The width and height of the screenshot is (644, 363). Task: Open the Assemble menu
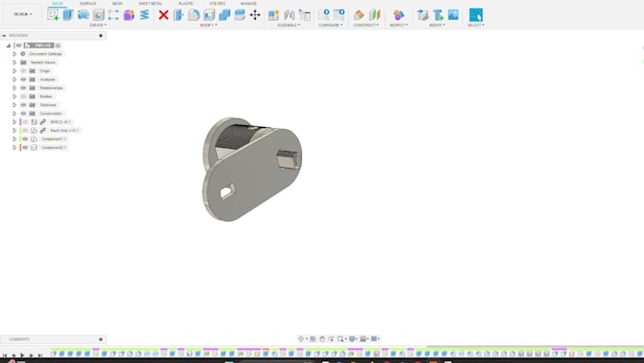(x=288, y=25)
